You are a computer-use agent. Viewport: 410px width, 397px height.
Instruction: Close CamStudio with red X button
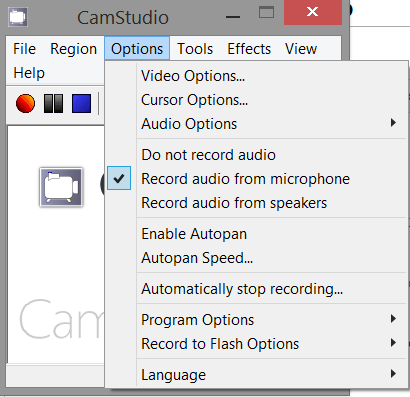click(313, 12)
